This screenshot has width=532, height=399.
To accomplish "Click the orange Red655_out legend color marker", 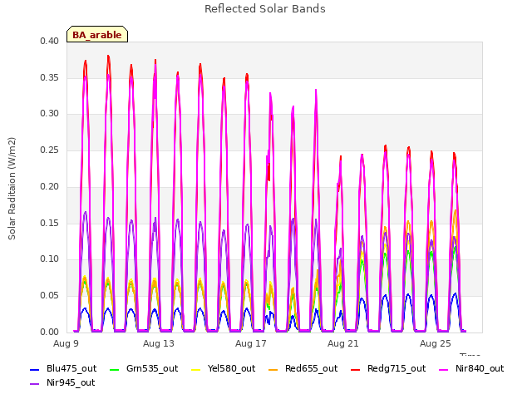I will click(273, 369).
